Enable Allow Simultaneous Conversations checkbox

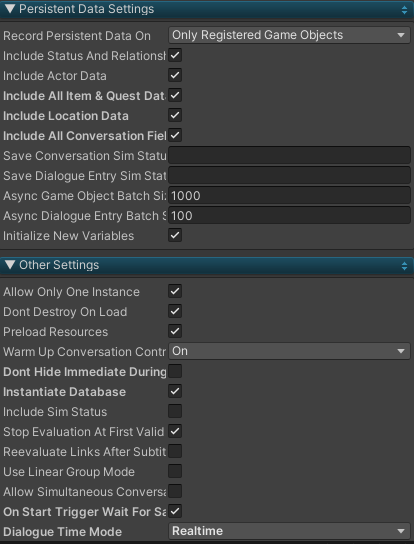click(175, 491)
